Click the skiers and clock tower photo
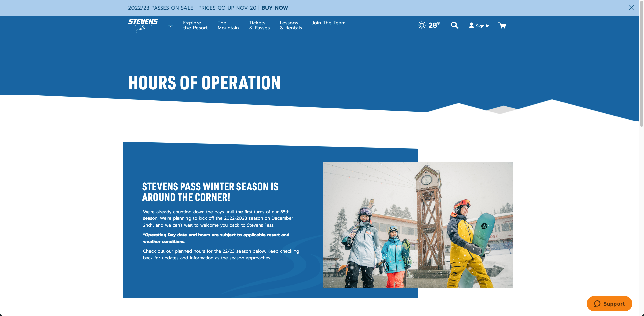 coord(418,225)
